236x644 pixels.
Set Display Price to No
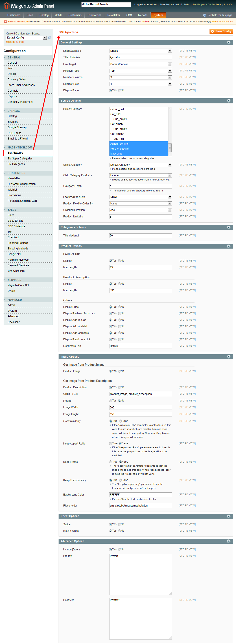[120, 307]
